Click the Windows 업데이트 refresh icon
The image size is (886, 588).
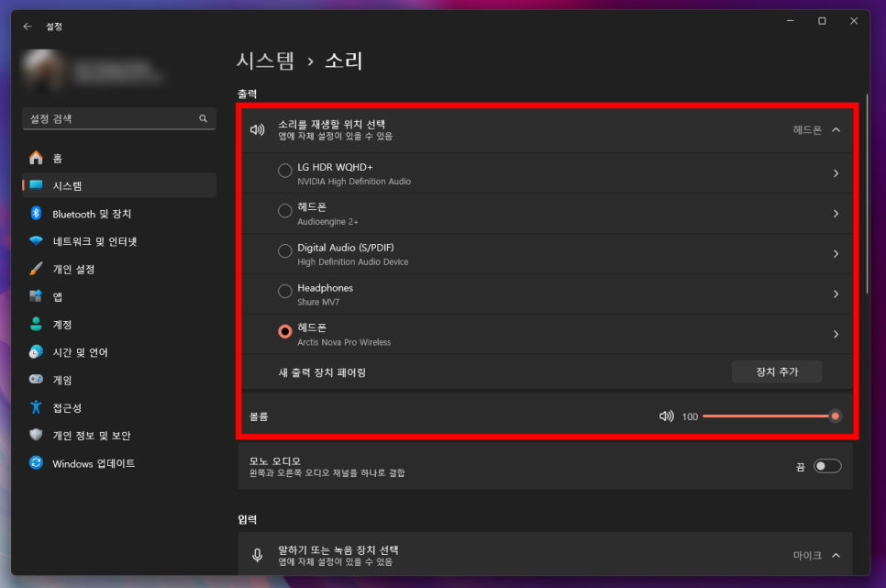(36, 462)
